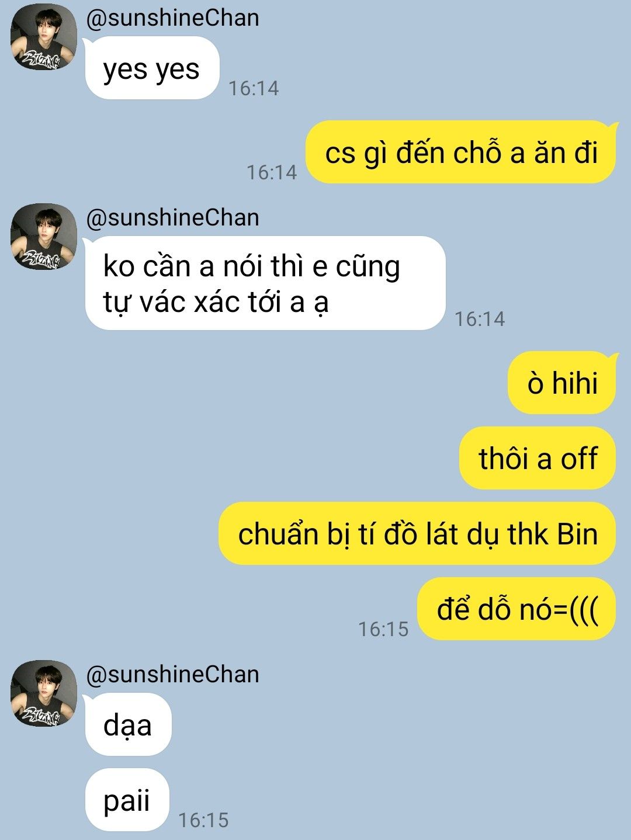Screen dimensions: 631x840
Task: Select the "ko cần a nói thì e cũng" bubble
Action: [265, 283]
